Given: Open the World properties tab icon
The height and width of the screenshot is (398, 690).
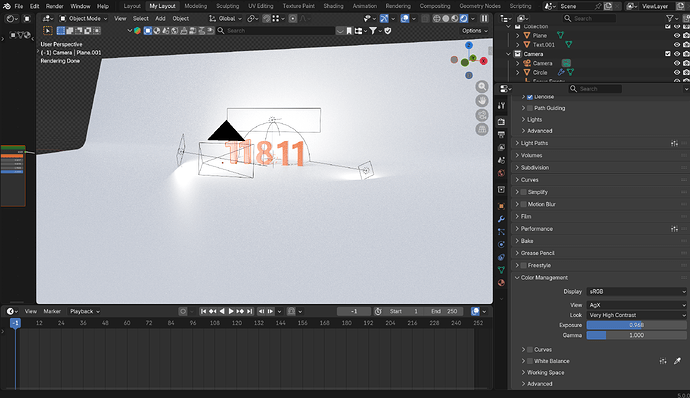Looking at the screenshot, I should click(x=501, y=173).
